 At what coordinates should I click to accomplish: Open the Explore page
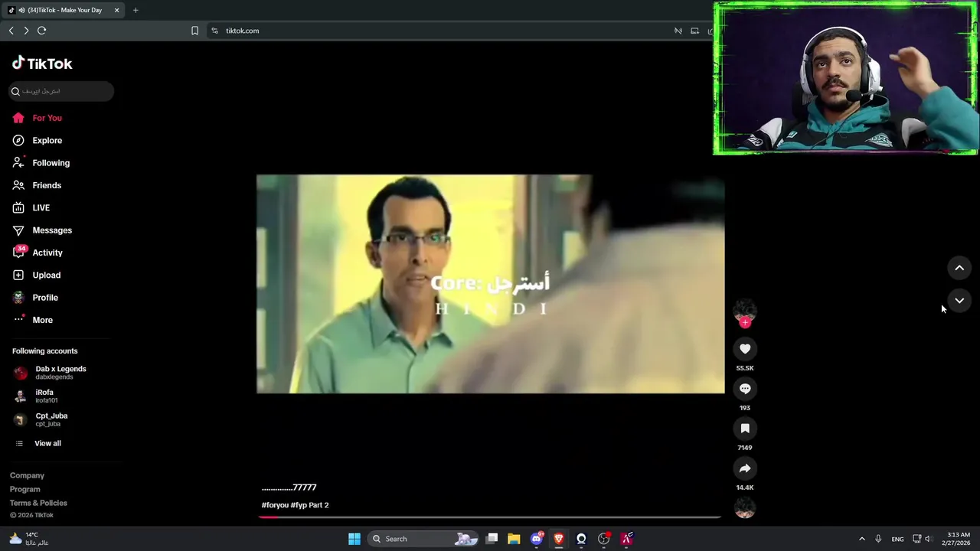[x=38, y=140]
